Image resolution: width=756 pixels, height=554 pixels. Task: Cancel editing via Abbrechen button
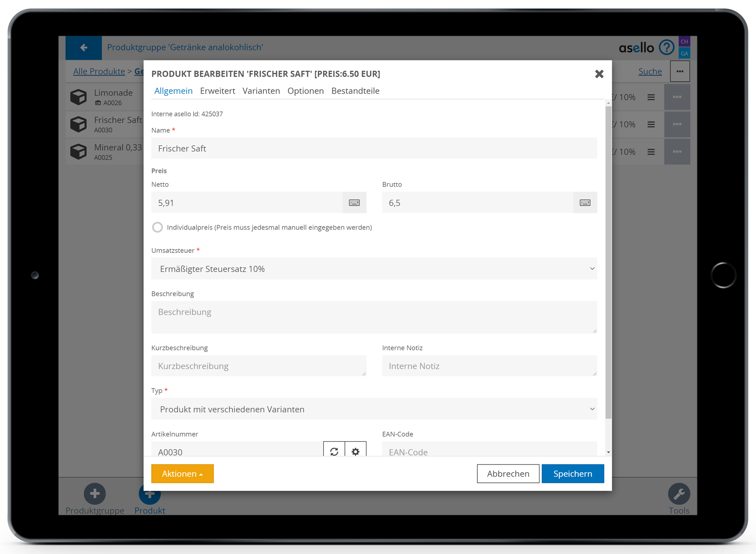click(x=508, y=474)
